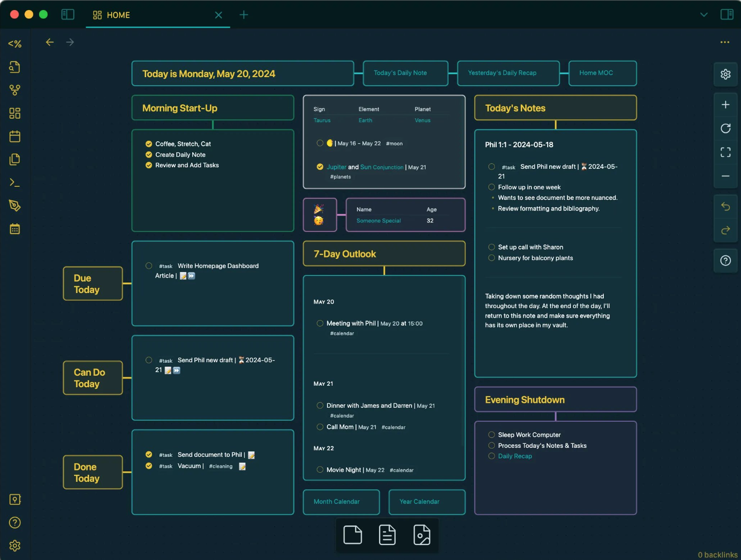Open the graph view icon in left ribbon
The height and width of the screenshot is (560, 741).
(15, 90)
